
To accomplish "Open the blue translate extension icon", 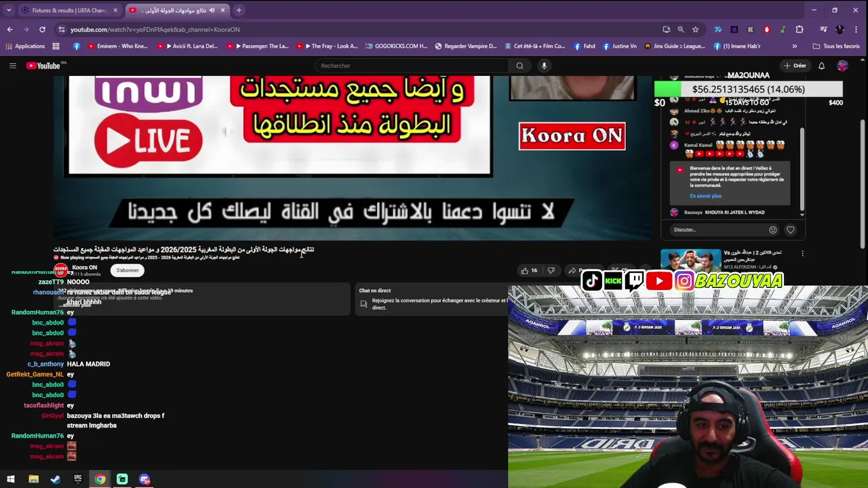I will (718, 30).
